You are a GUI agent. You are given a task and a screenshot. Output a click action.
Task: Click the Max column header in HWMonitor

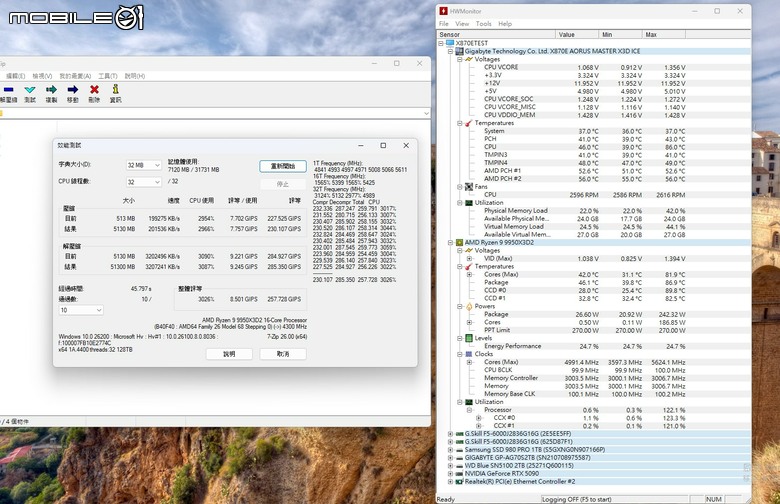[x=664, y=34]
